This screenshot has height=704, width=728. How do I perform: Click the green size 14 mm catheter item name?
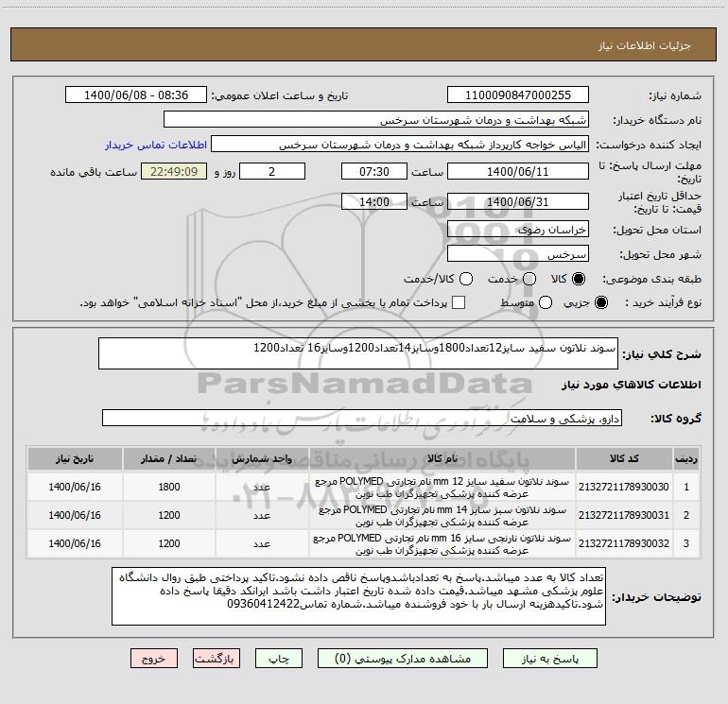pyautogui.click(x=442, y=516)
